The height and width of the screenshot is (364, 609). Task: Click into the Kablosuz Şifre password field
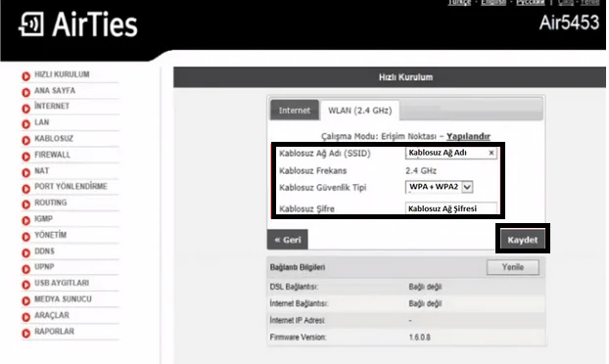tap(451, 208)
